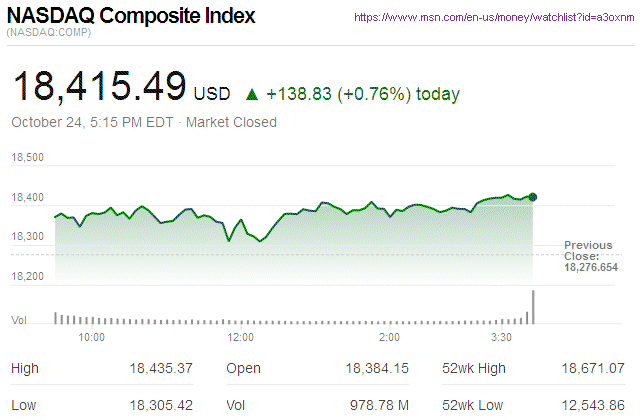
Task: Click the 12:00 time axis marker
Action: (x=241, y=338)
